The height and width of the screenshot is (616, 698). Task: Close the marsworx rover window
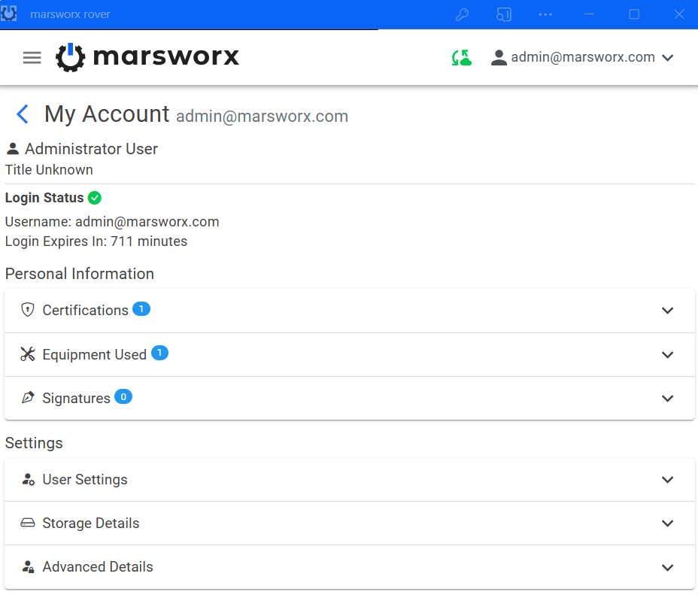(x=679, y=15)
